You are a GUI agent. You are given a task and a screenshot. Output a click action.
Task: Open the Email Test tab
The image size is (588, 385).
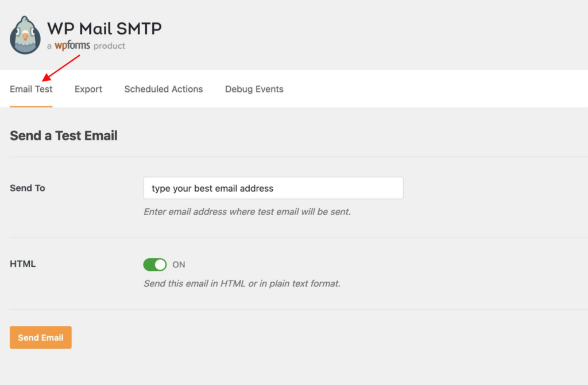point(31,89)
